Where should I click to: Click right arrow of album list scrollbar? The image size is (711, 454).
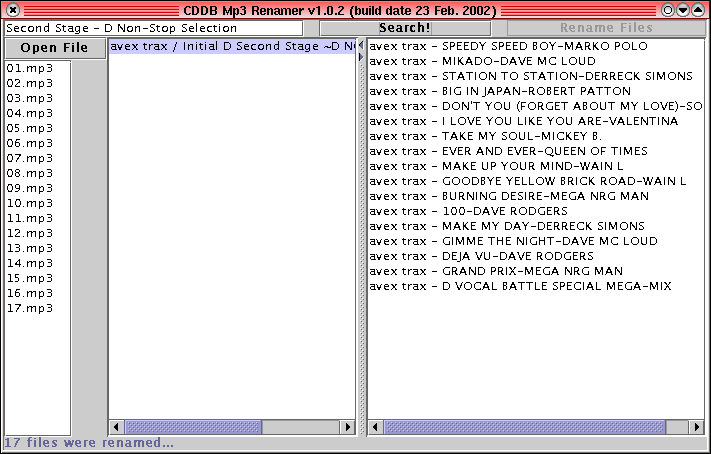(347, 427)
